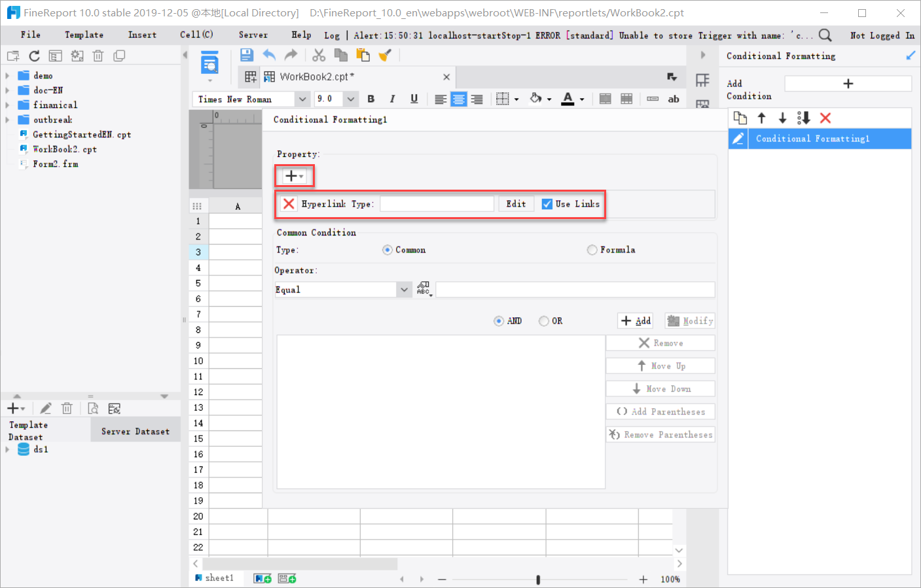Viewport: 921px width, 588px height.
Task: Expand the ds1 dataset tree node
Action: (x=8, y=449)
